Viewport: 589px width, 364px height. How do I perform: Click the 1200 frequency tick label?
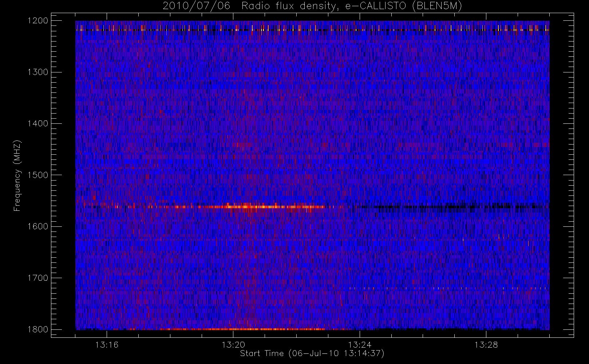tap(38, 21)
